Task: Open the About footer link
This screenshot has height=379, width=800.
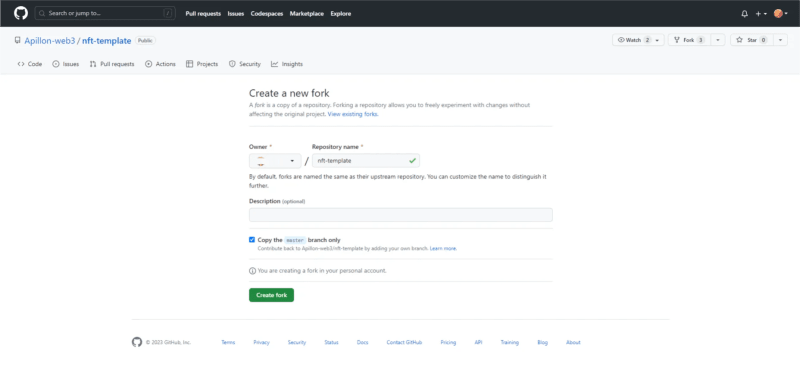Action: point(573,343)
